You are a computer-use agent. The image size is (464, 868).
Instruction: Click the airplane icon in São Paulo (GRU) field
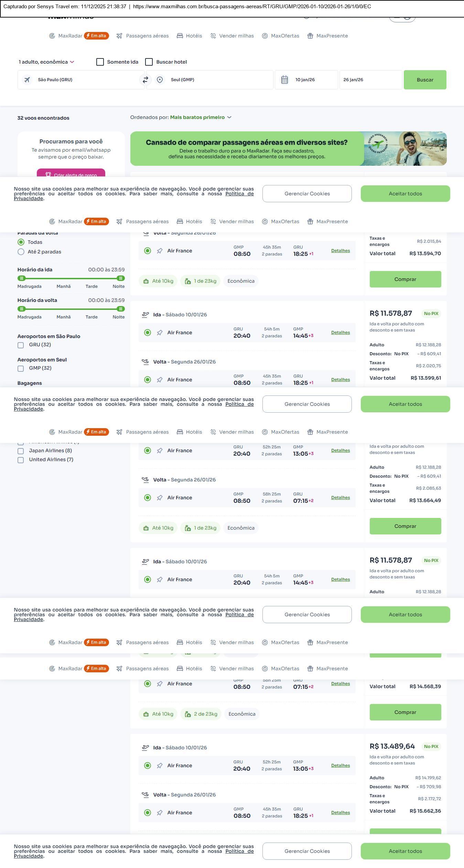27,80
